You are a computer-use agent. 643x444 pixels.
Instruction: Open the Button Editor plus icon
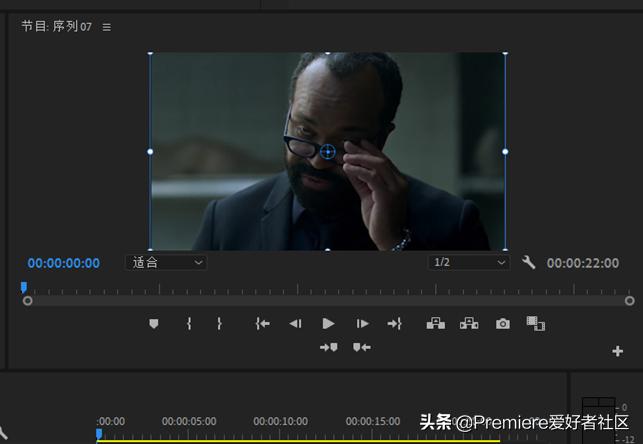[x=618, y=351]
